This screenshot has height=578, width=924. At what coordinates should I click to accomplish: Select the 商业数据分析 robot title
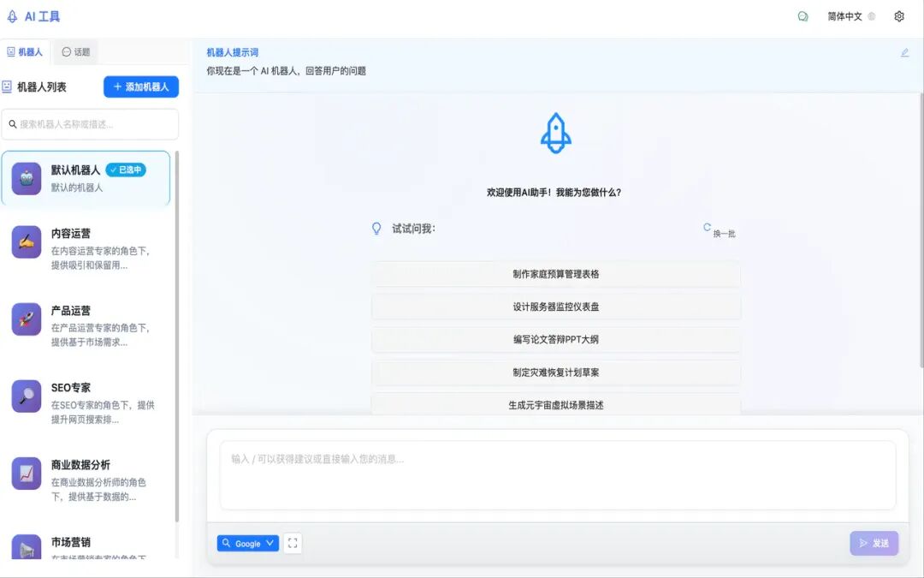tap(80, 465)
